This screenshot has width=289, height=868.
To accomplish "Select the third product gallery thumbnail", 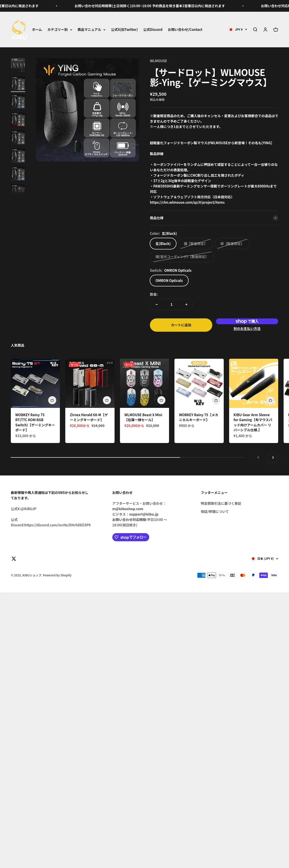I will pyautogui.click(x=18, y=101).
